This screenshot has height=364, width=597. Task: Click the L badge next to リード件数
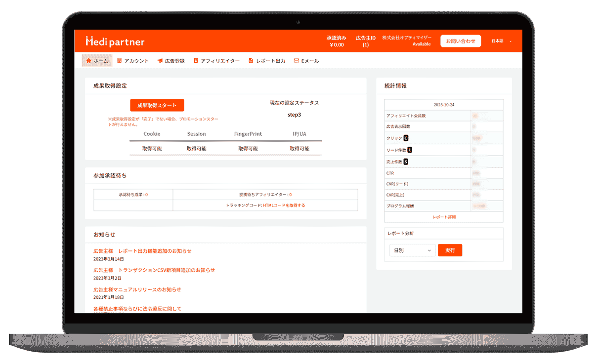click(x=410, y=150)
